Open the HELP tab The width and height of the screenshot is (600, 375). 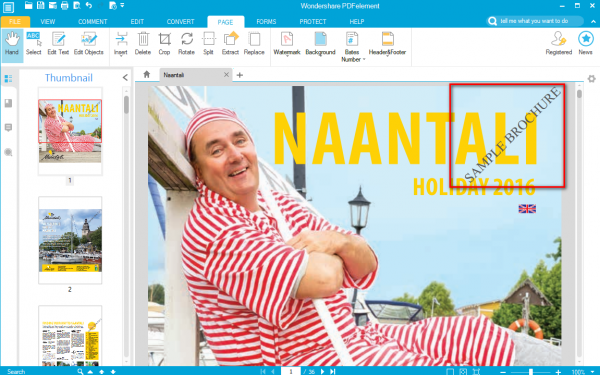coord(357,21)
